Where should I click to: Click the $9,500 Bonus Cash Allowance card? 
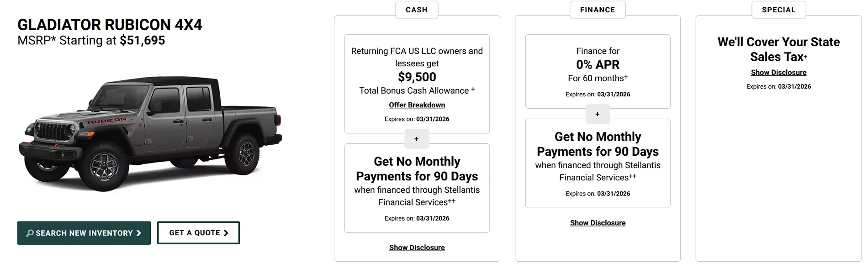[x=417, y=84]
